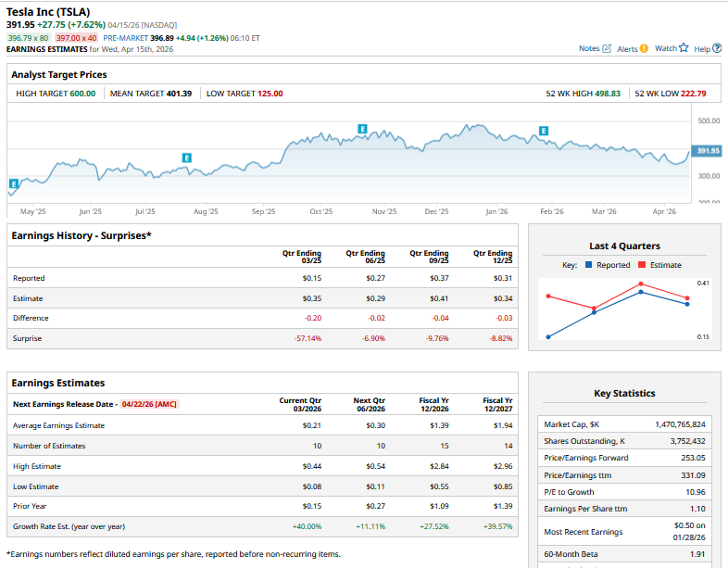728x568 pixels.
Task: Click the 04/22/26 [AMC] release date badge
Action: pos(148,404)
